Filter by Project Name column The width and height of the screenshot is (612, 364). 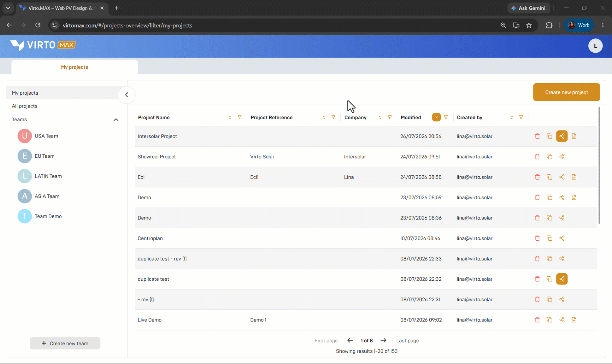tap(240, 117)
